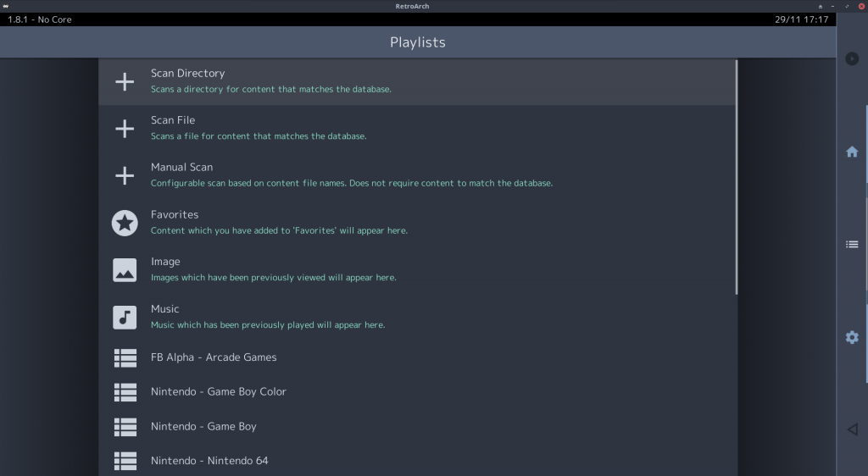
Task: Click the plus icon beside Scan File
Action: point(125,129)
